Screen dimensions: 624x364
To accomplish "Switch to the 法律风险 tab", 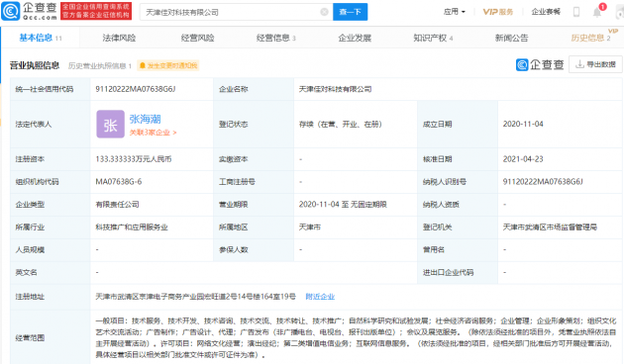I will click(119, 38).
